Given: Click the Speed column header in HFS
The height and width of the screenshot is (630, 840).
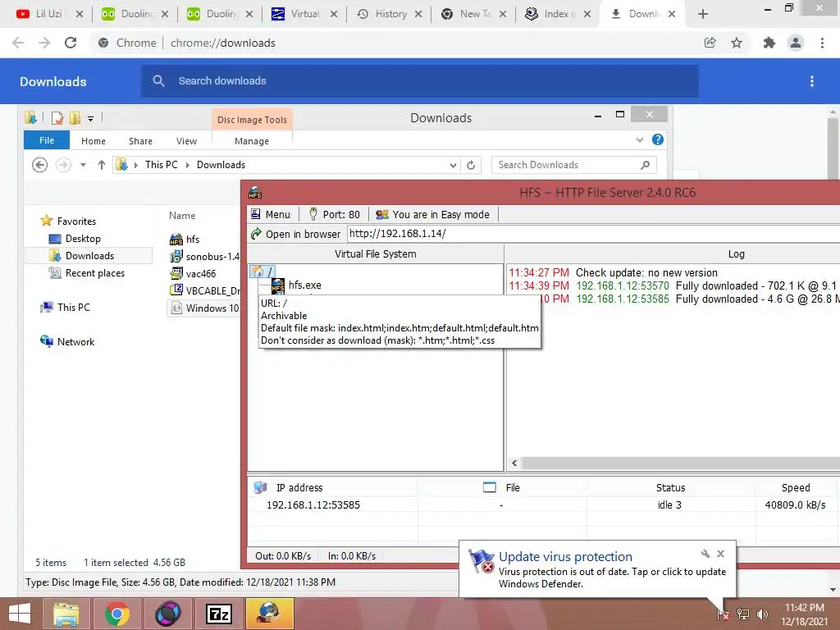Looking at the screenshot, I should [796, 487].
